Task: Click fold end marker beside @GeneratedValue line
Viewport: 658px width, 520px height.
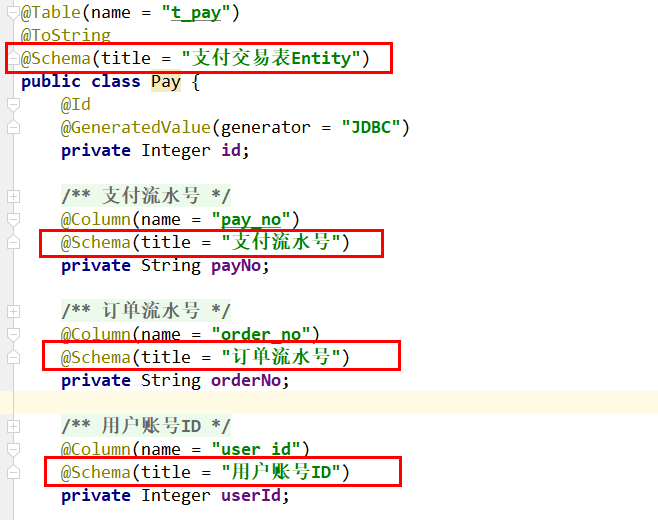Action: click(x=13, y=128)
